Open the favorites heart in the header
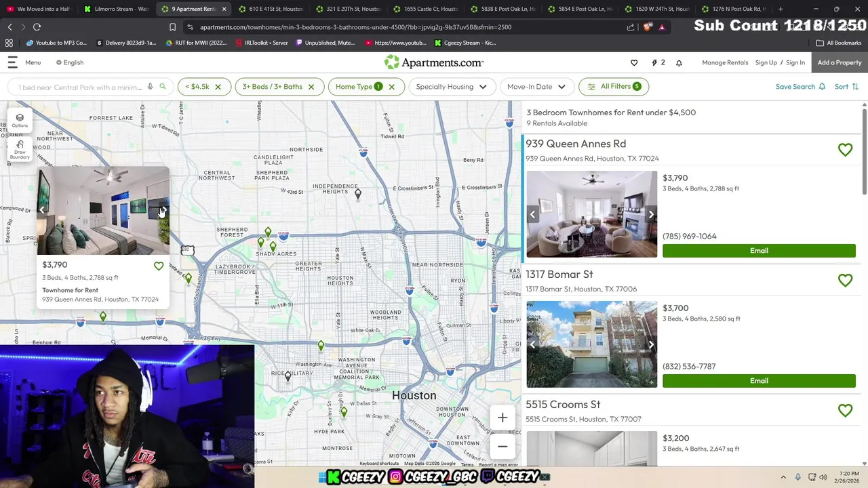868x488 pixels. click(x=634, y=62)
